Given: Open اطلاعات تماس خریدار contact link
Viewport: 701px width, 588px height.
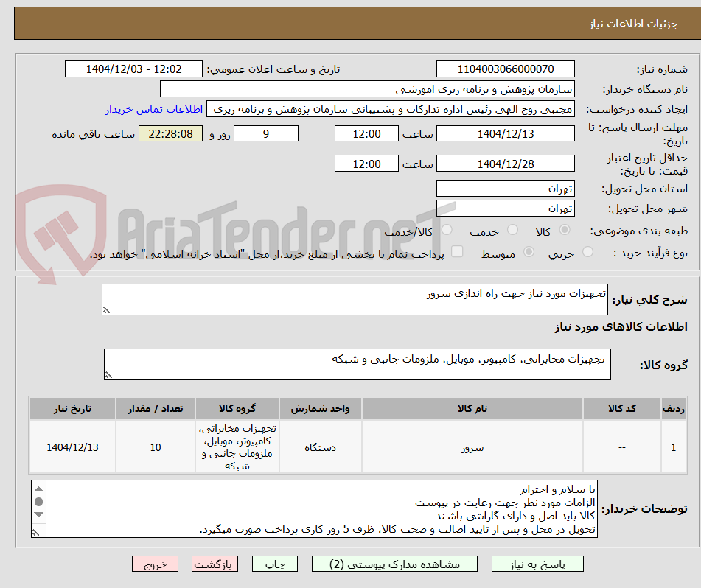Looking at the screenshot, I should pyautogui.click(x=154, y=109).
